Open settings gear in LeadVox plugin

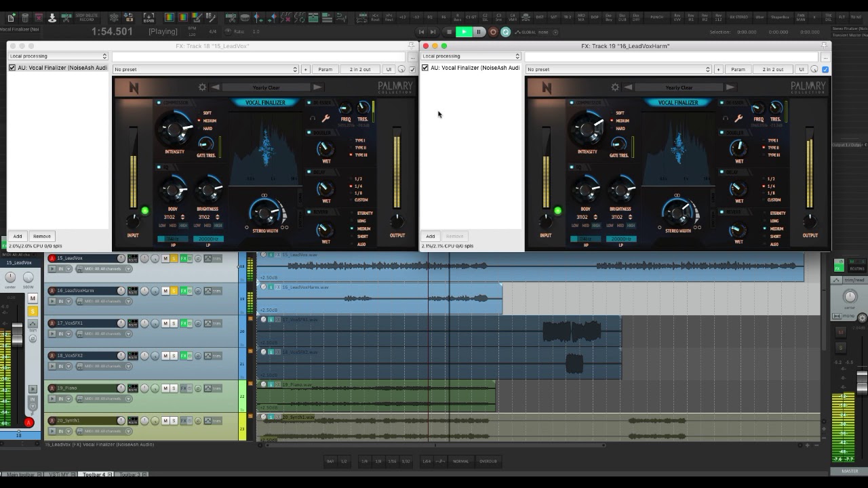[202, 87]
